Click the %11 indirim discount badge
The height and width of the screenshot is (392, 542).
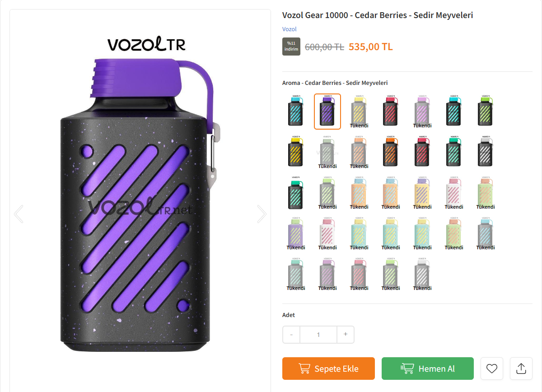click(291, 47)
